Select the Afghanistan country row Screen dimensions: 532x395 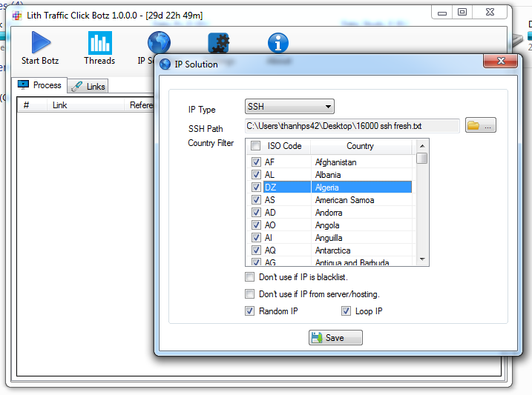[x=331, y=162]
